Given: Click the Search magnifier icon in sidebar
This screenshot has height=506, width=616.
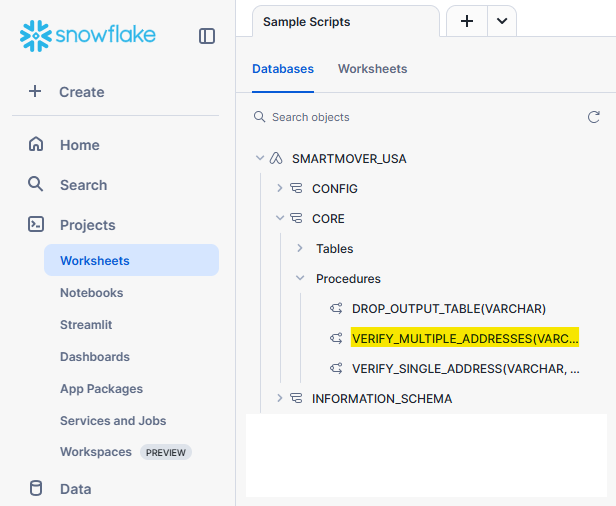Looking at the screenshot, I should coord(35,184).
